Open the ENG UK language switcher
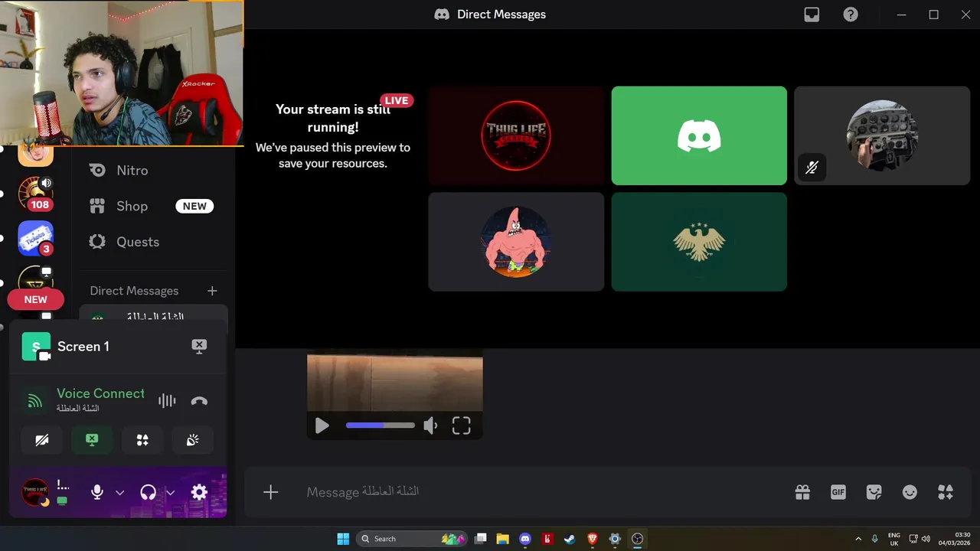 point(894,539)
